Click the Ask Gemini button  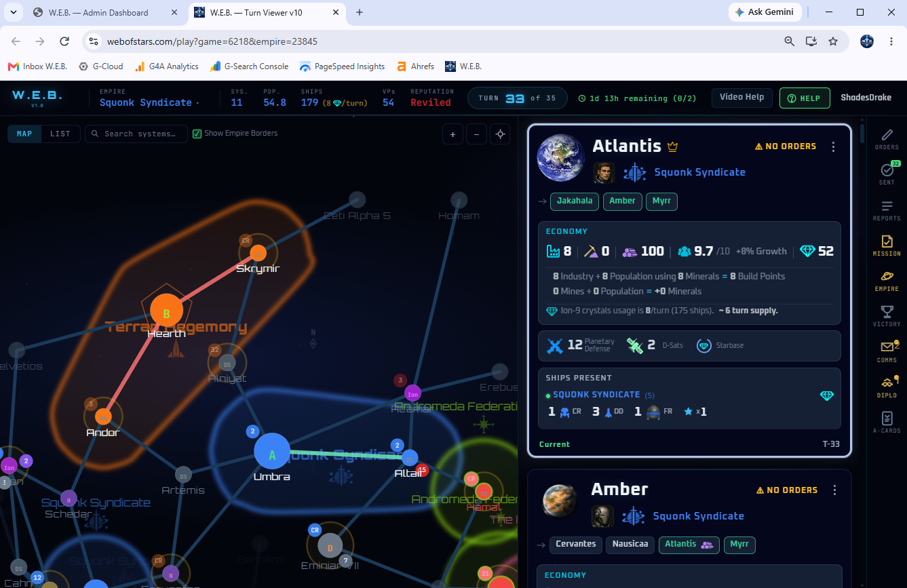pos(765,12)
